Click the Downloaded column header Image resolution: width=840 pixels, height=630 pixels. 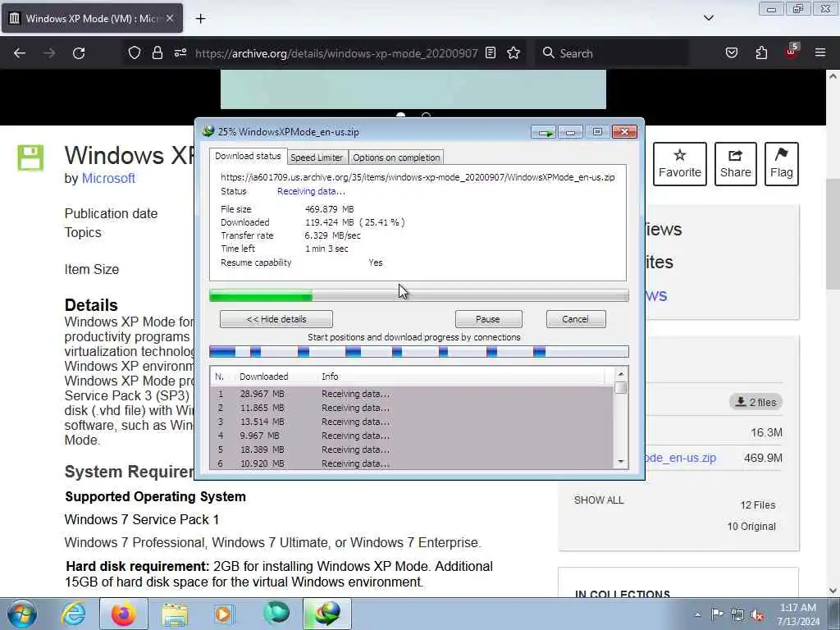(264, 377)
